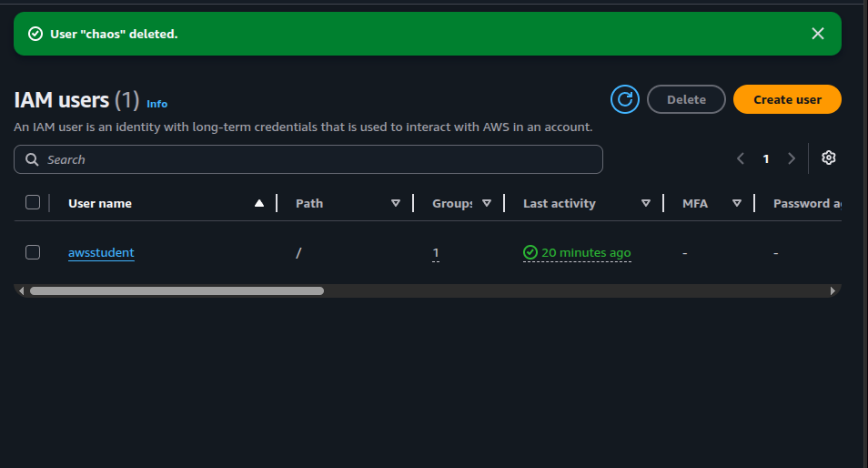Click the success checkmark icon in banner
The height and width of the screenshot is (468, 868).
coord(35,35)
